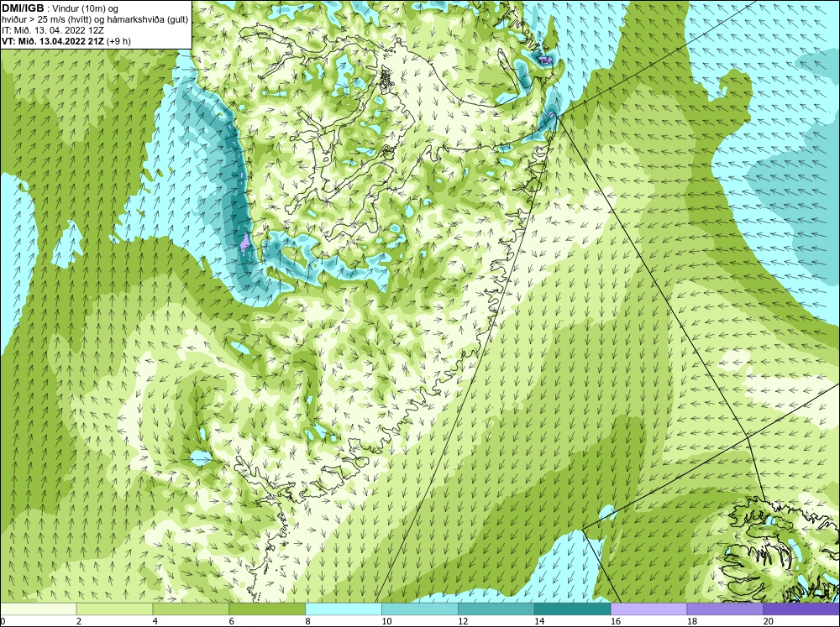The height and width of the screenshot is (627, 840).
Task: Click the scale label '16'
Action: coord(616,621)
